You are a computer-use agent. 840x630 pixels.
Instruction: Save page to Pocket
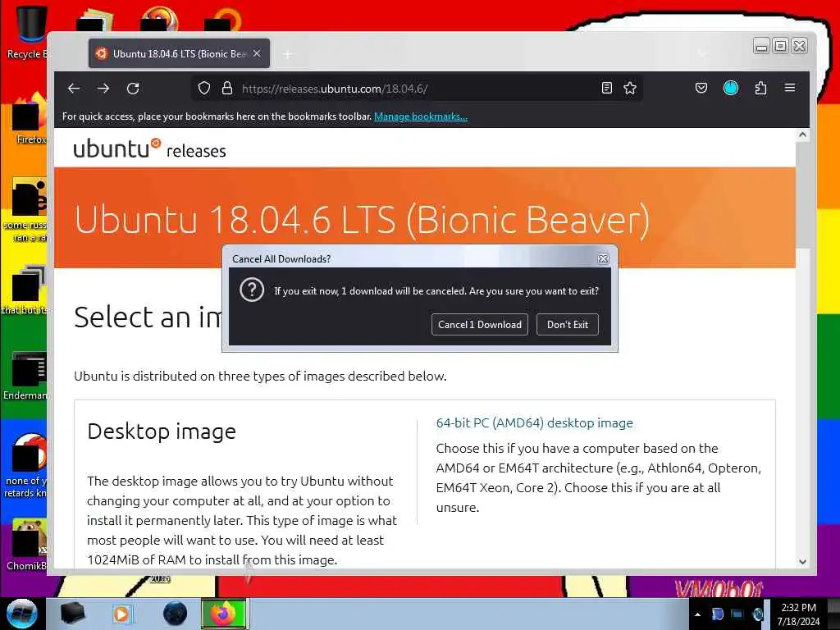(x=701, y=89)
